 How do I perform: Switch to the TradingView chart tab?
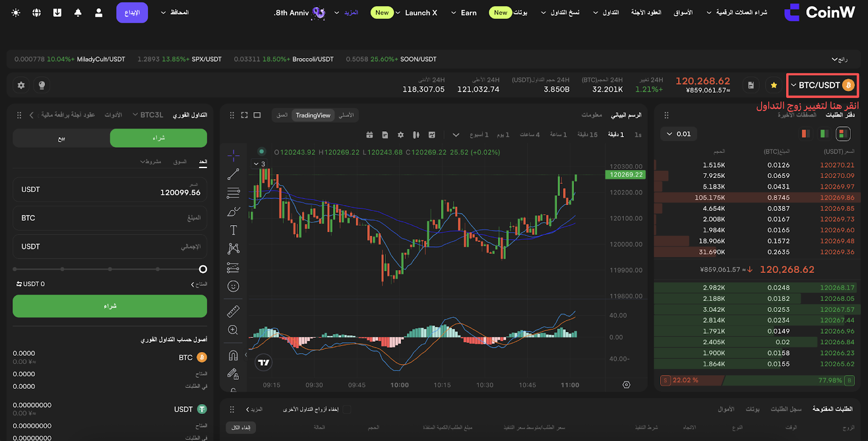point(313,115)
